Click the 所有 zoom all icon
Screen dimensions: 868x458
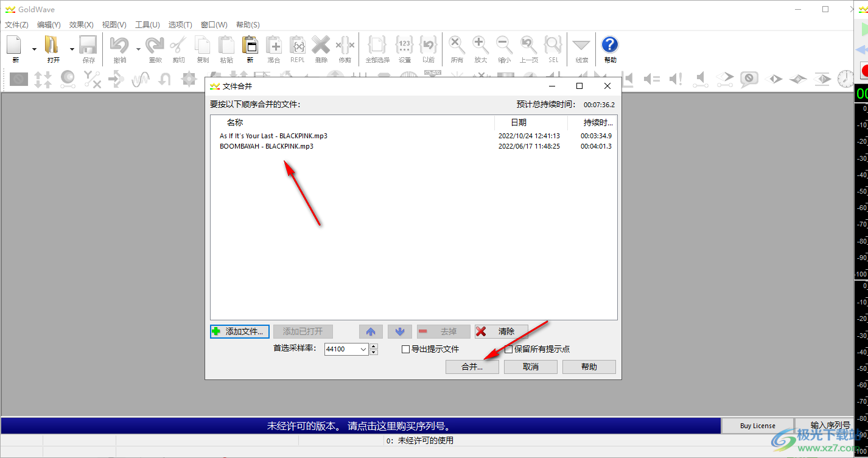[x=457, y=46]
